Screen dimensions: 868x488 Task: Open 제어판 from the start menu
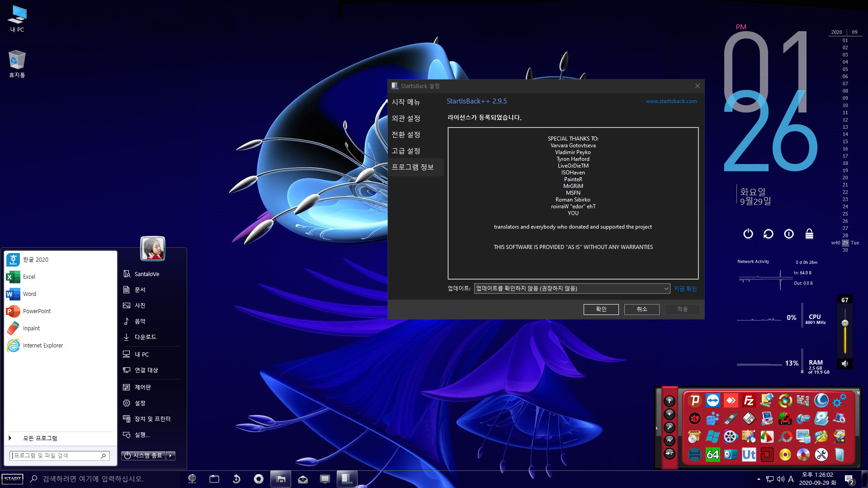(143, 387)
